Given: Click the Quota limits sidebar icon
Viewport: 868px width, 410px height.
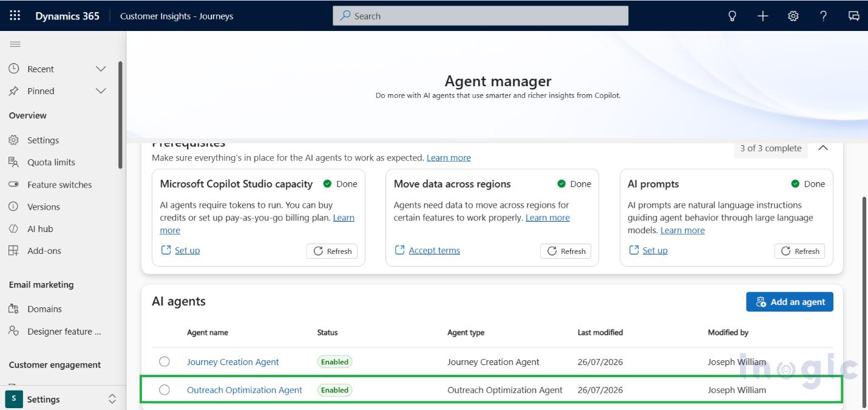Looking at the screenshot, I should [14, 162].
